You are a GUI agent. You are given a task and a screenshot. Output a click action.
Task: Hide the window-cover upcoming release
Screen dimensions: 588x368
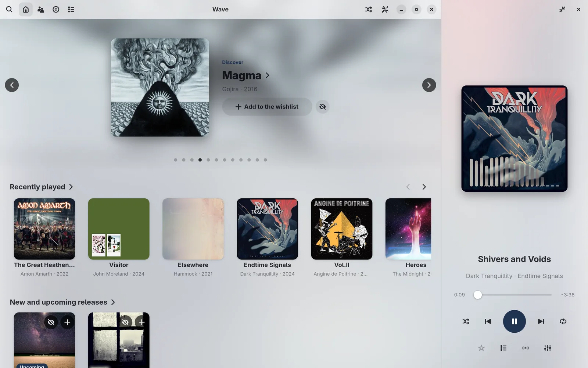pyautogui.click(x=125, y=322)
